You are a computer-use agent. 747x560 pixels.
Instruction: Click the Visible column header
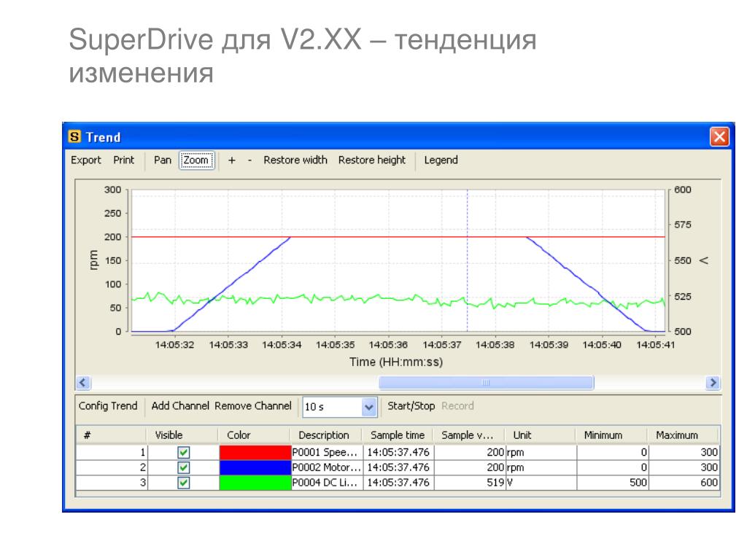pos(182,435)
